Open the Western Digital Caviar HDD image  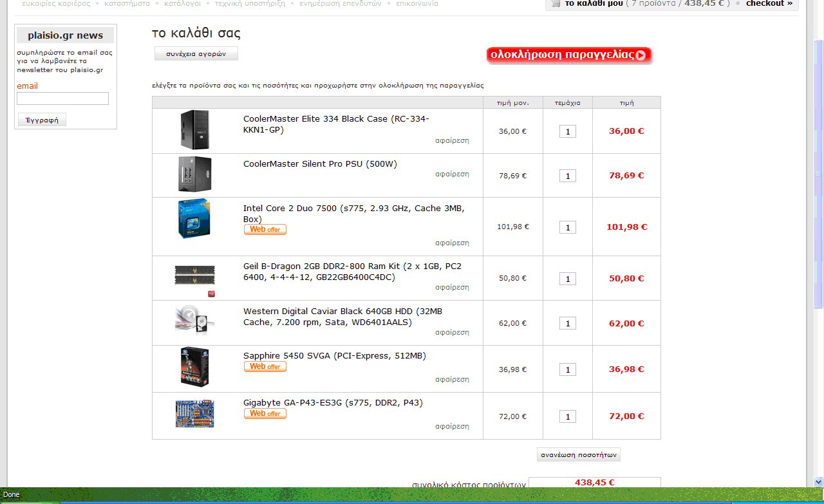(x=194, y=321)
